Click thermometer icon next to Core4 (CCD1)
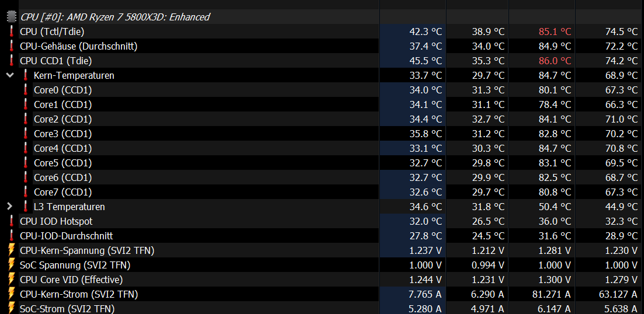Image resolution: width=644 pixels, height=314 pixels. (26, 148)
